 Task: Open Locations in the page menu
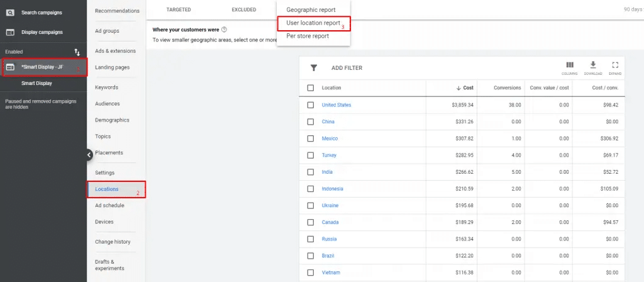pyautogui.click(x=106, y=189)
